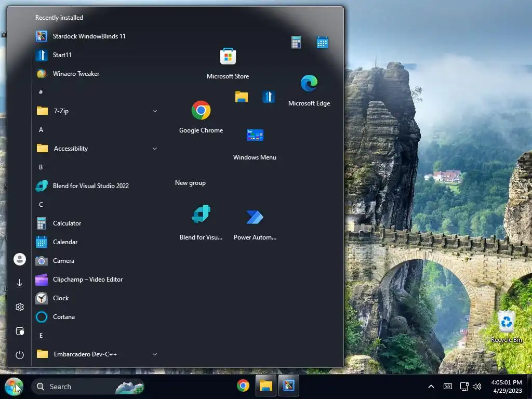Open the touch keyboard tray icon
This screenshot has height=399, width=532.
click(447, 387)
